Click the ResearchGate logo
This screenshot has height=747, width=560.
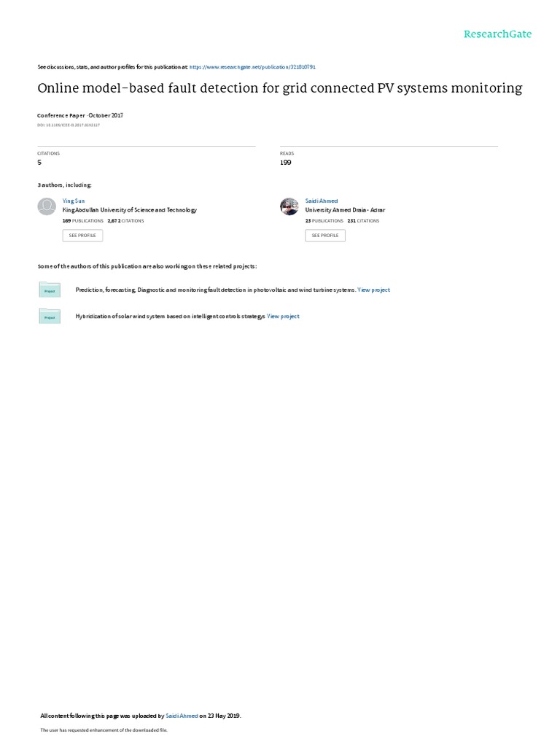tap(497, 34)
